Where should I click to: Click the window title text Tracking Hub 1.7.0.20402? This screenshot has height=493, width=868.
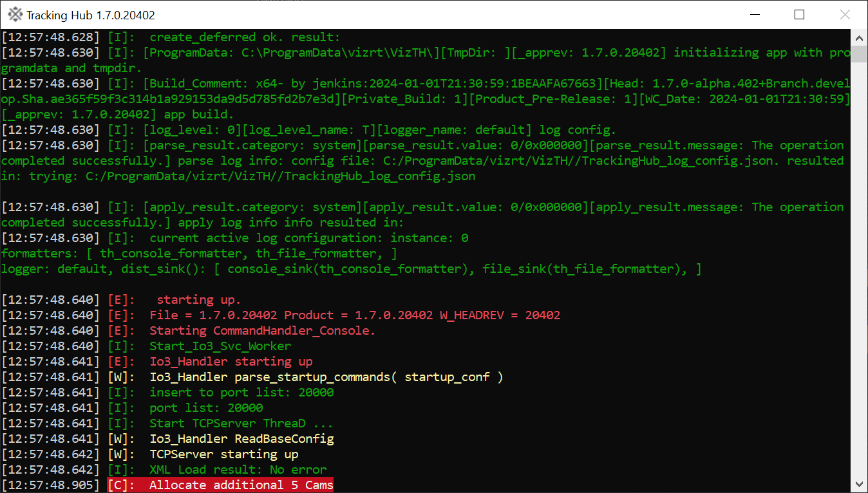click(x=91, y=15)
